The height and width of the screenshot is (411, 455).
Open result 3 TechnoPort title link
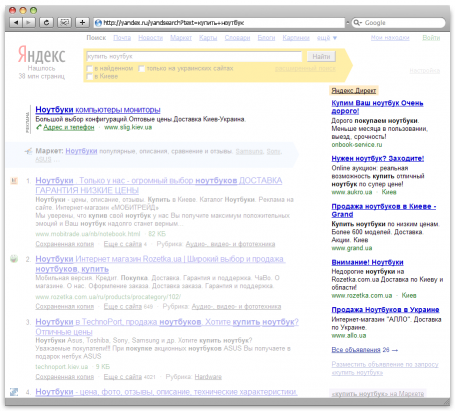pyautogui.click(x=167, y=327)
